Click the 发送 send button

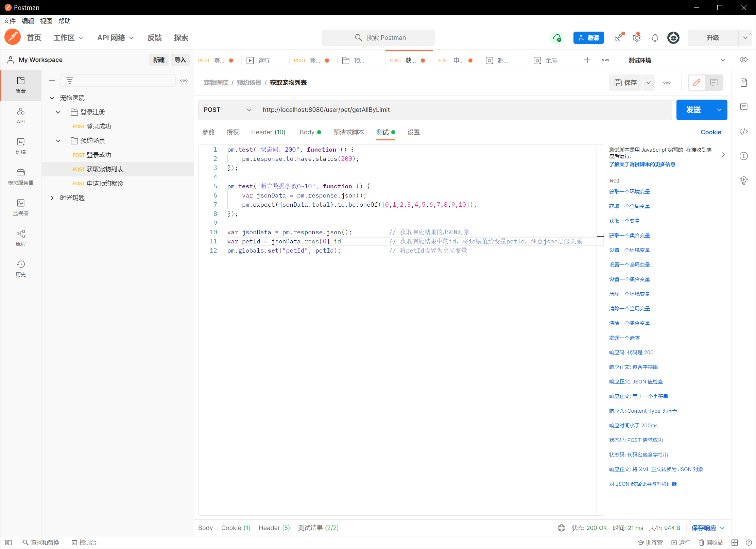pos(693,110)
